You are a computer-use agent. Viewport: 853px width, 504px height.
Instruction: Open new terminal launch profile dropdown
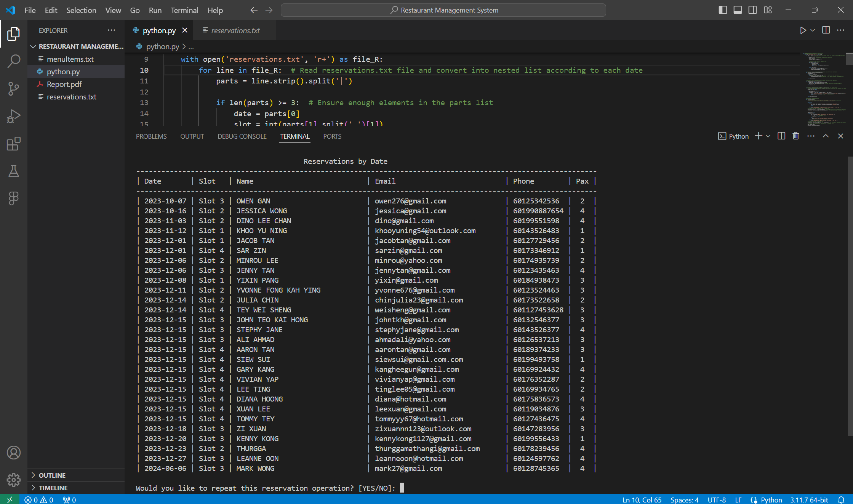[x=768, y=136]
